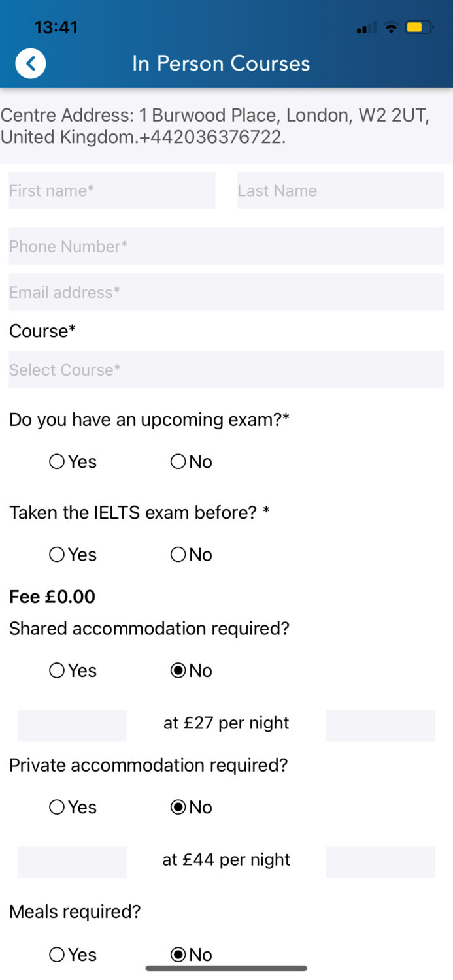Open the Select Course dropdown

click(x=226, y=369)
